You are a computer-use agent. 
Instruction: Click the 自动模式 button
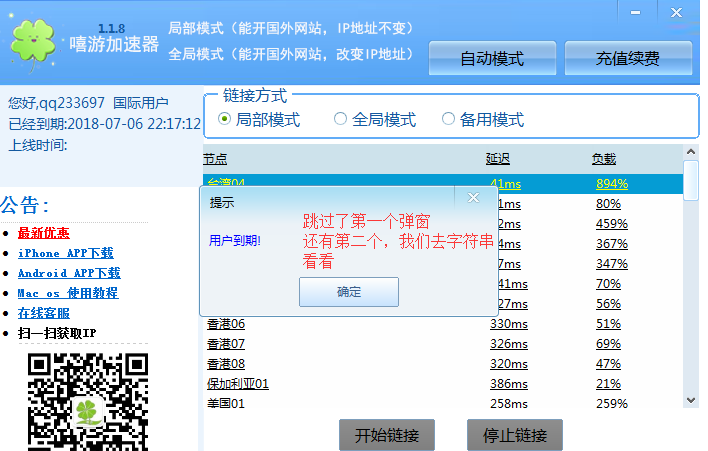coord(492,59)
